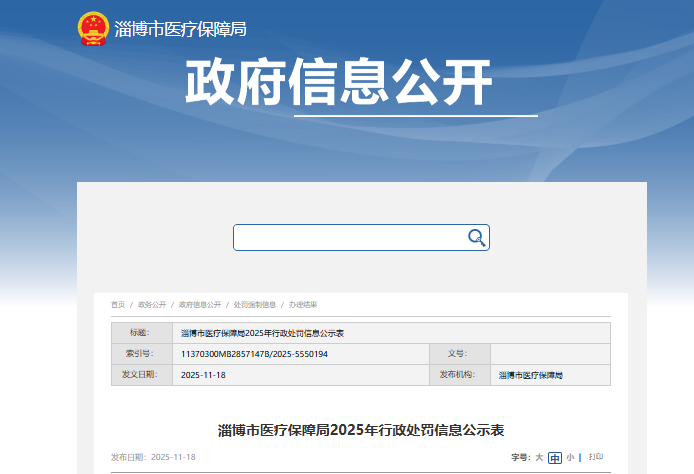Select index number 11370300MB2857147B/2025-5550194

click(254, 354)
